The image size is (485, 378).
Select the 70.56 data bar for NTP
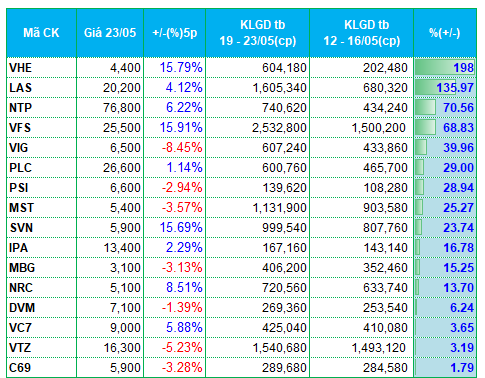pos(445,108)
